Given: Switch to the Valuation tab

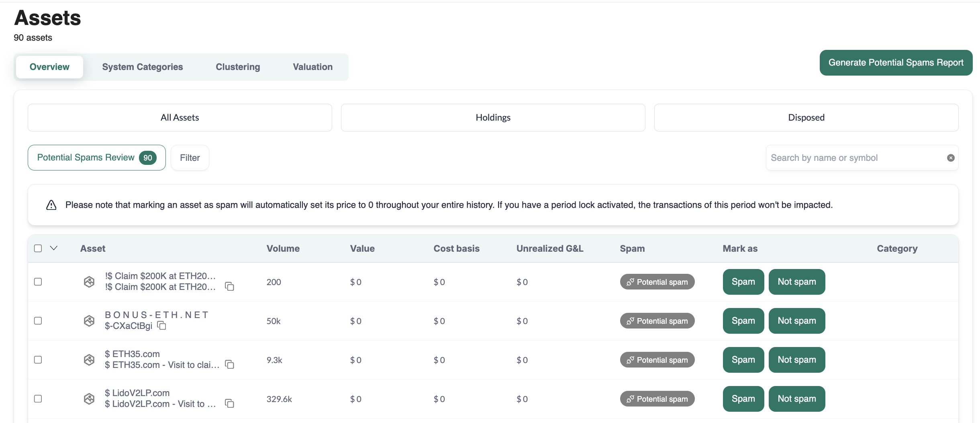Looking at the screenshot, I should click(312, 67).
